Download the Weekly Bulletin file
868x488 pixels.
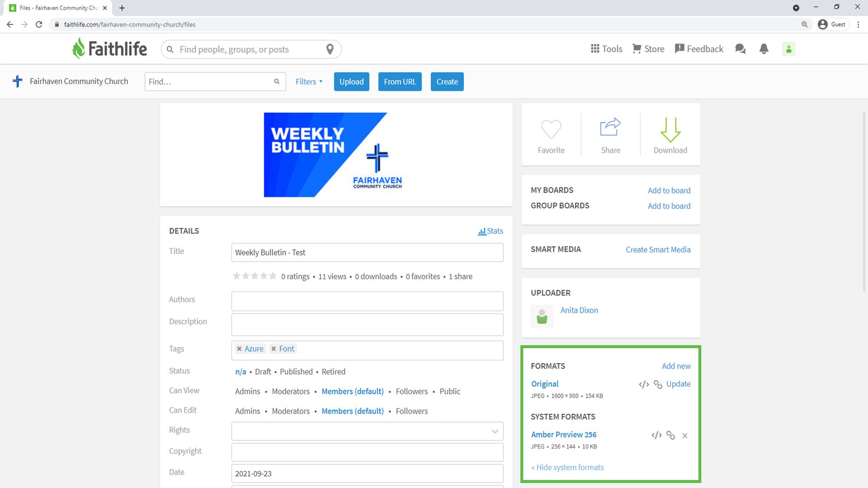pyautogui.click(x=670, y=136)
